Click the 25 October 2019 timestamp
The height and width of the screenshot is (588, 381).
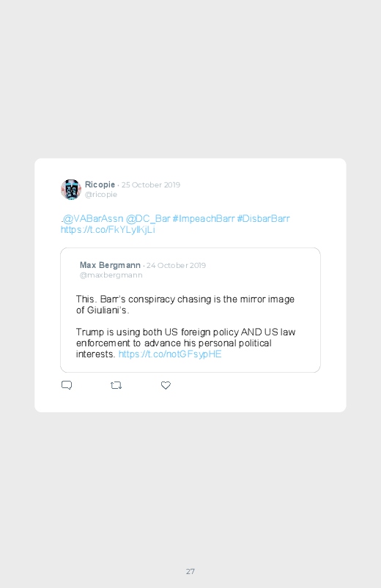(151, 185)
